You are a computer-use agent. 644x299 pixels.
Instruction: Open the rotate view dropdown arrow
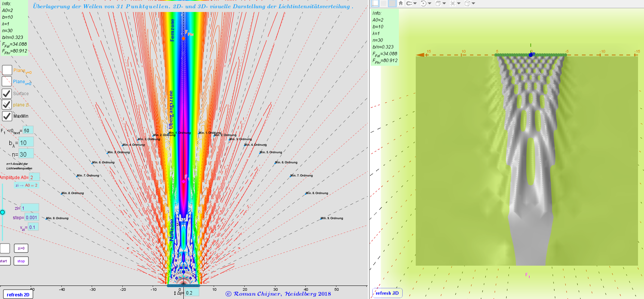coord(429,3)
